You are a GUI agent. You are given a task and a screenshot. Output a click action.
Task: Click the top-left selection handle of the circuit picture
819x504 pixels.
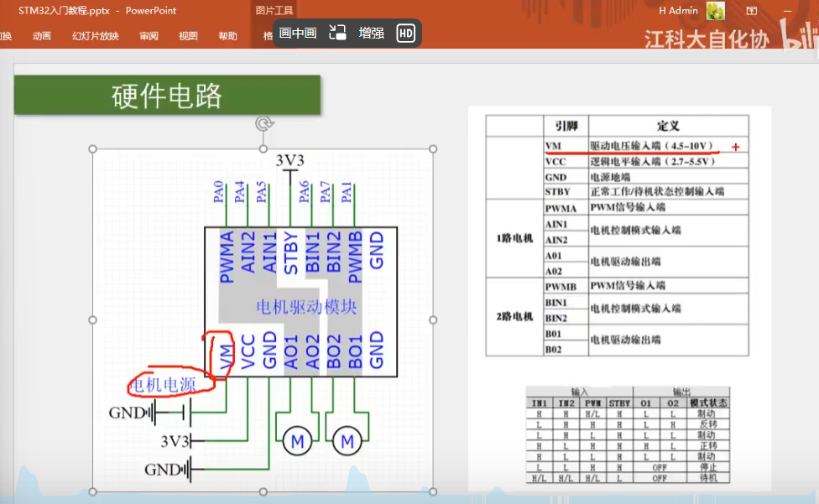click(x=93, y=148)
